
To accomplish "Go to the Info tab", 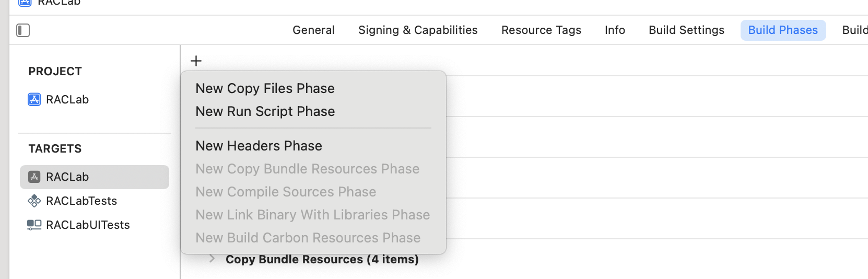I will [x=615, y=30].
